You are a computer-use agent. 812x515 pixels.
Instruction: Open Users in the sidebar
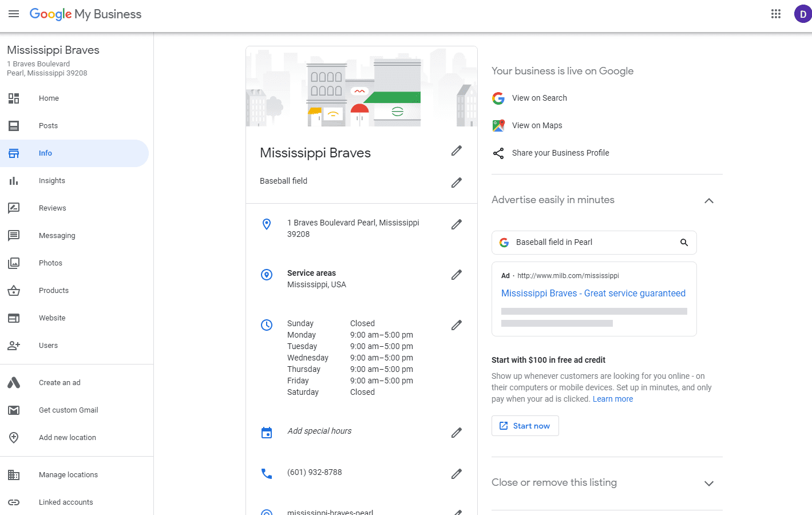[74, 346]
